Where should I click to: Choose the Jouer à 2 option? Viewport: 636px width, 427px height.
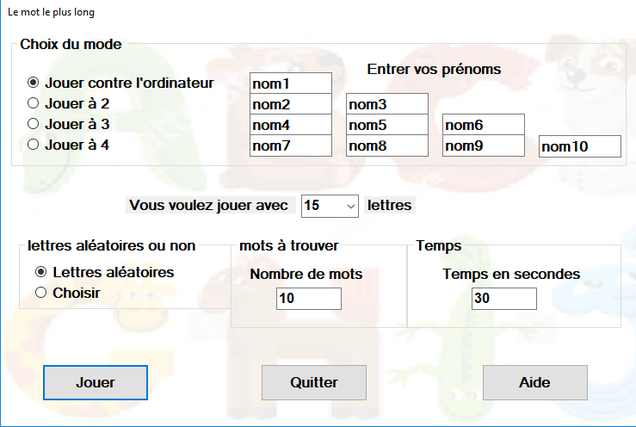point(68,103)
